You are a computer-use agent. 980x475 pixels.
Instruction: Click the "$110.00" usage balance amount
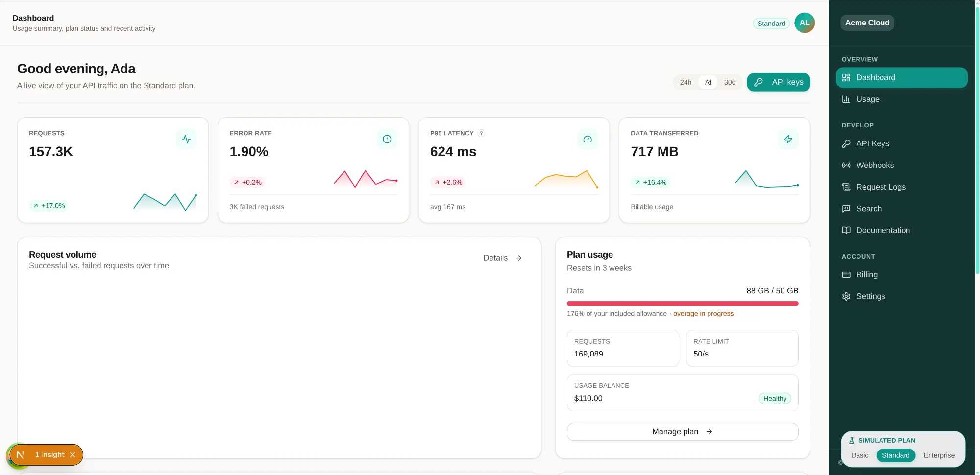pos(588,399)
